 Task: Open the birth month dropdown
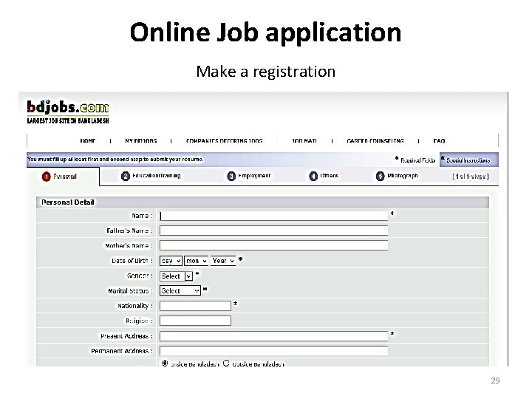[197, 261]
